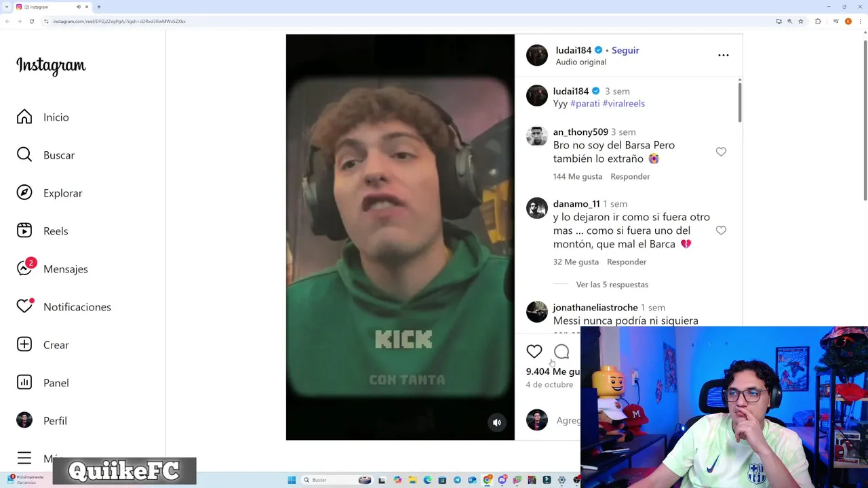
Task: Open the three-dot more options menu
Action: tap(724, 55)
